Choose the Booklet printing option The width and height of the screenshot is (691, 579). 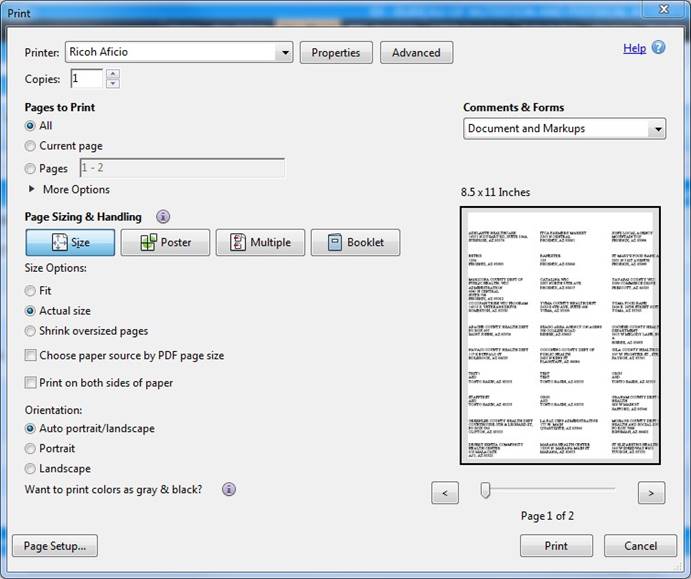tap(355, 242)
